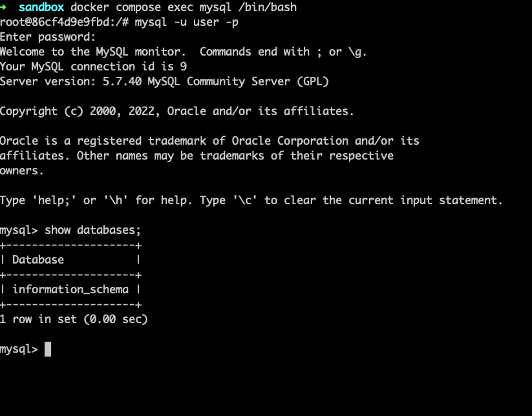Screen dimensions: 532x416
Task: Click the 'mysql -u user -p' command
Action: [187, 22]
